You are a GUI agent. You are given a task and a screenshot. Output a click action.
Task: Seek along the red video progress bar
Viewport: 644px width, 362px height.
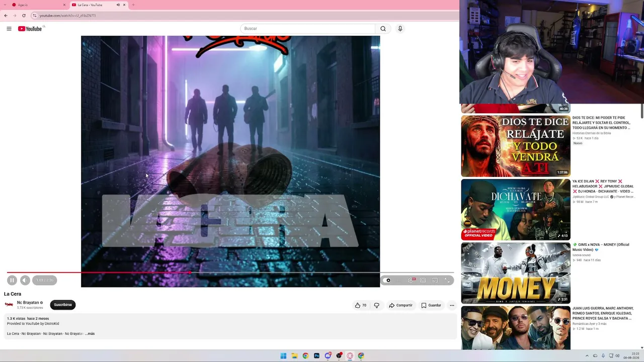(x=230, y=273)
